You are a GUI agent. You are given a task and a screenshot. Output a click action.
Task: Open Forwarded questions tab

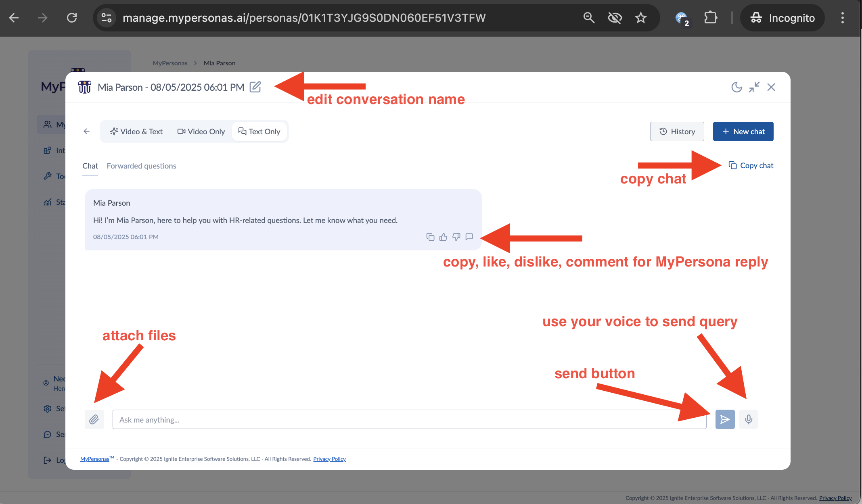(141, 166)
